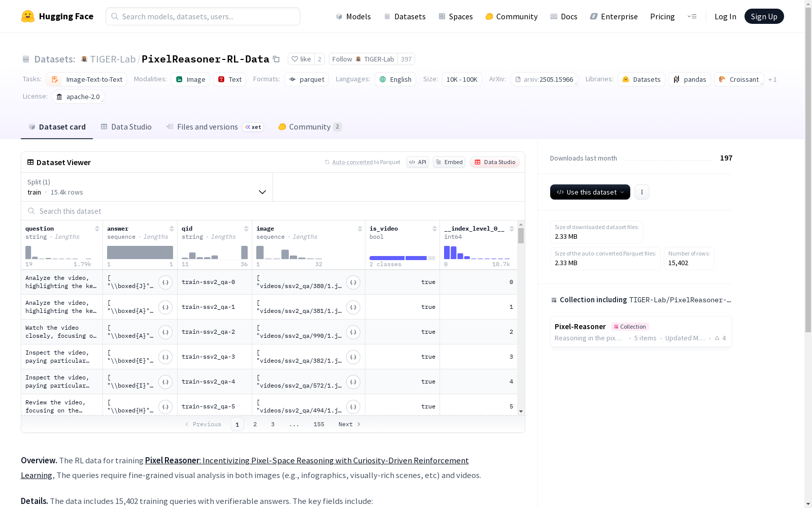Screen dimensions: 812x508
Task: Expand the JSON icon for image in row train-ssv2_qa-2
Action: [x=353, y=332]
